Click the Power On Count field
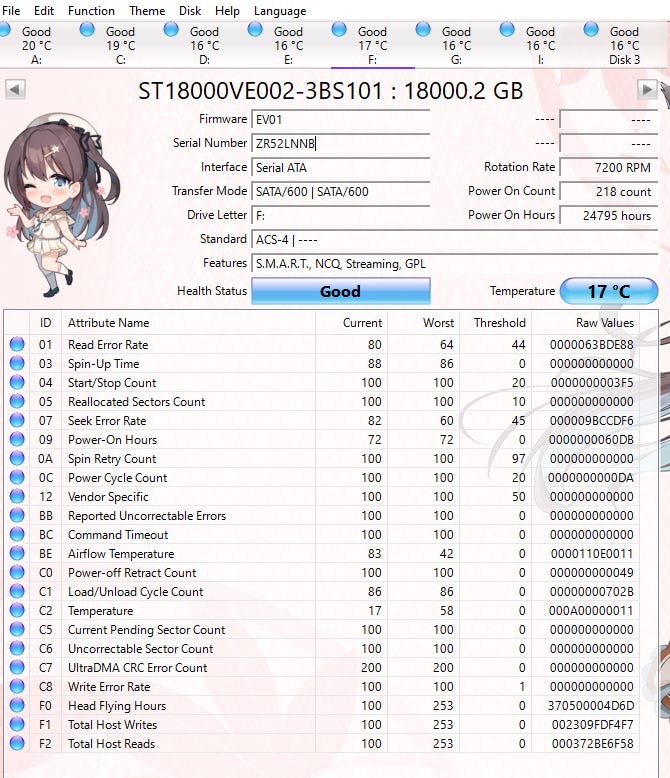The width and height of the screenshot is (670, 778). (609, 192)
